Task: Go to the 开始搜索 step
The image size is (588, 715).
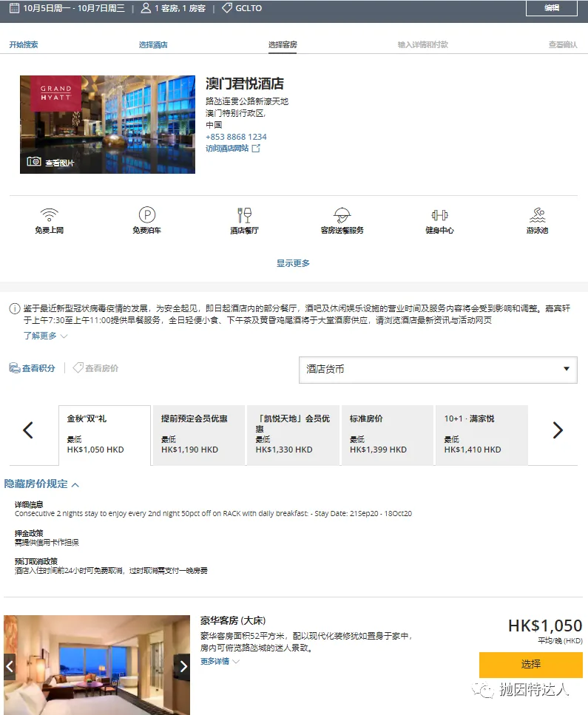Action: tap(24, 44)
